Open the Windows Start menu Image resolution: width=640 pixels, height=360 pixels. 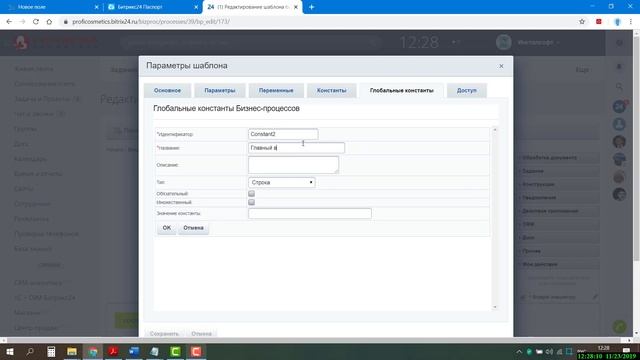tap(10, 351)
